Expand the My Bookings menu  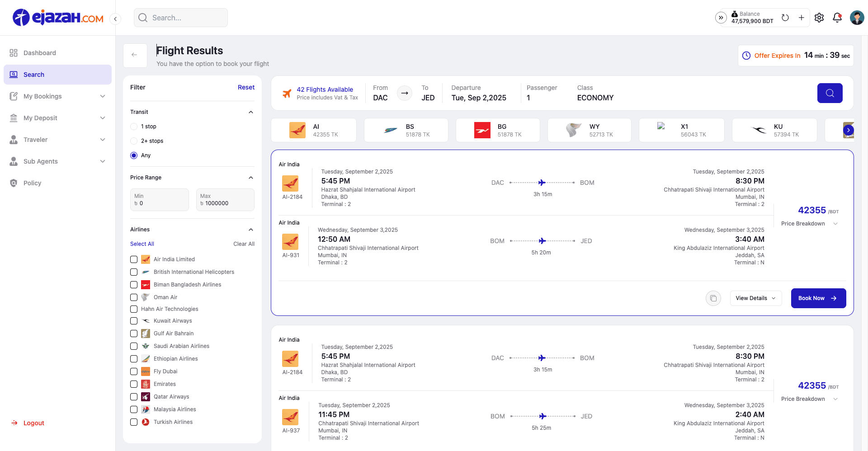(x=57, y=96)
